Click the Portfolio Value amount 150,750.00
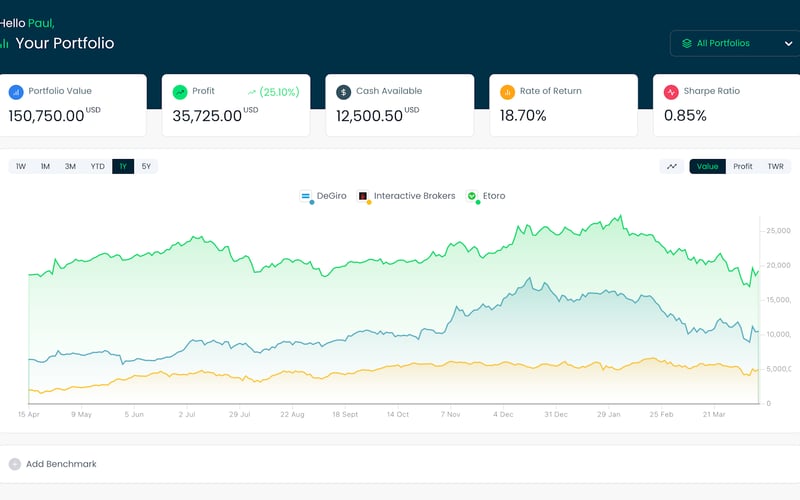 pos(46,116)
